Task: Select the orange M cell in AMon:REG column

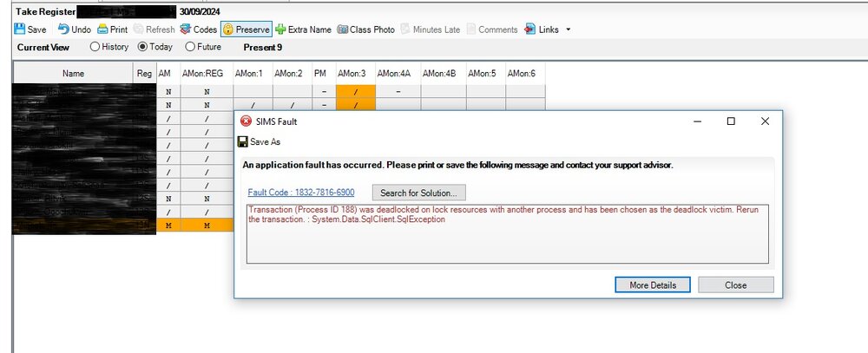Action: click(x=207, y=226)
